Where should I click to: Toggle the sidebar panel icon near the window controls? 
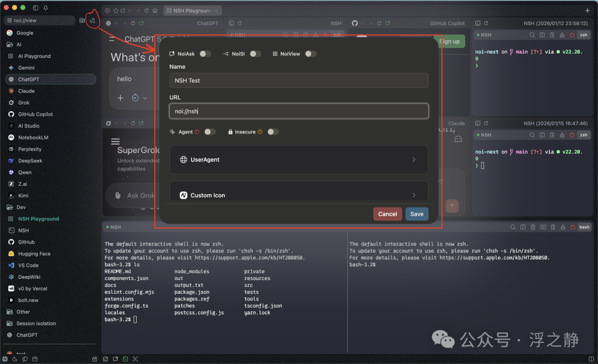coord(35,8)
